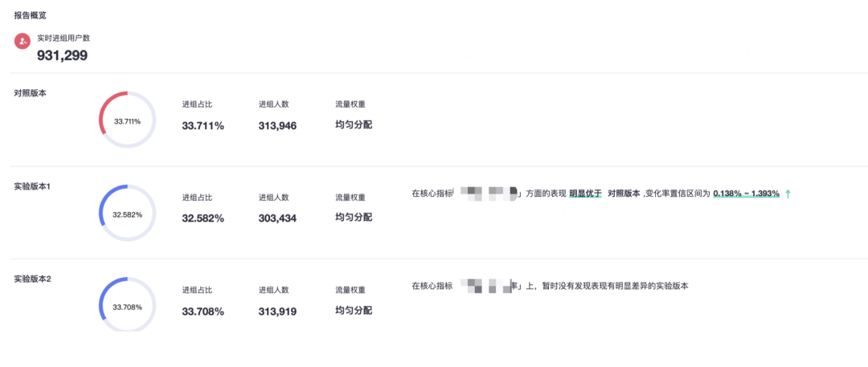Click the real-time user count 931,299
868x367 pixels.
[x=63, y=55]
